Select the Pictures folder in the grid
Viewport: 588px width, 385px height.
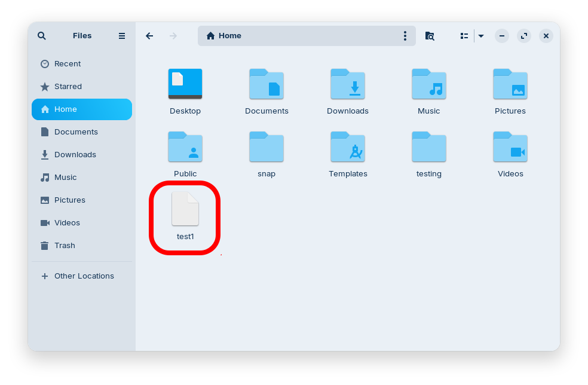pyautogui.click(x=510, y=84)
